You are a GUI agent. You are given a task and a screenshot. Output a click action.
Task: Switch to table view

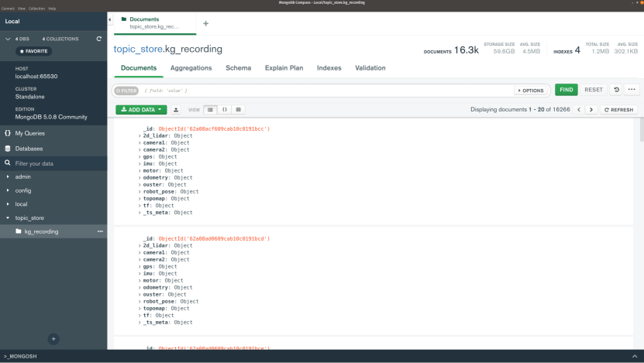click(x=238, y=110)
